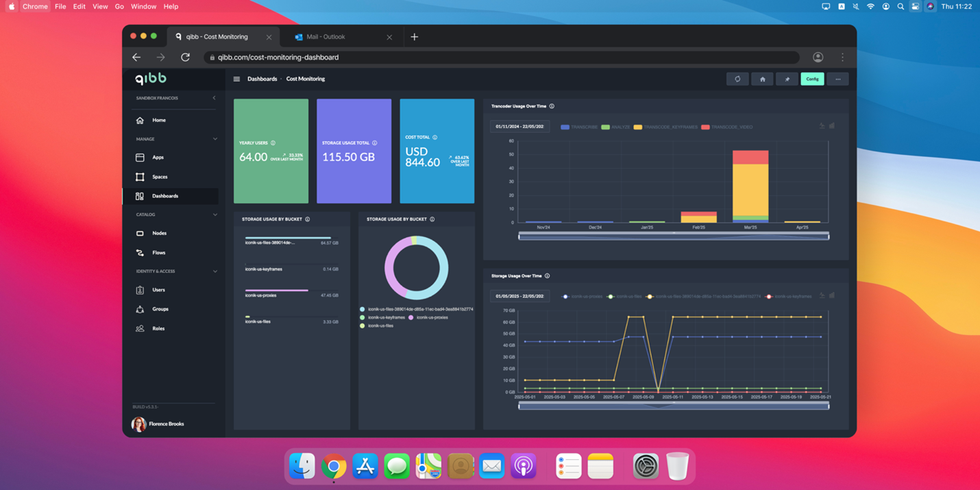980x490 pixels.
Task: Select the qibb - Cost Monitoring tab
Action: pos(223,37)
